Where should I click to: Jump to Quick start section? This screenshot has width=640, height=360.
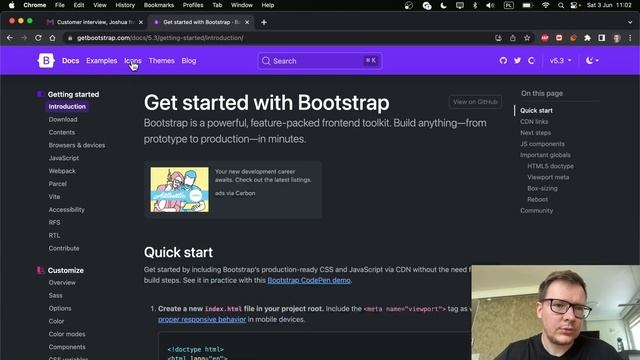pos(536,111)
